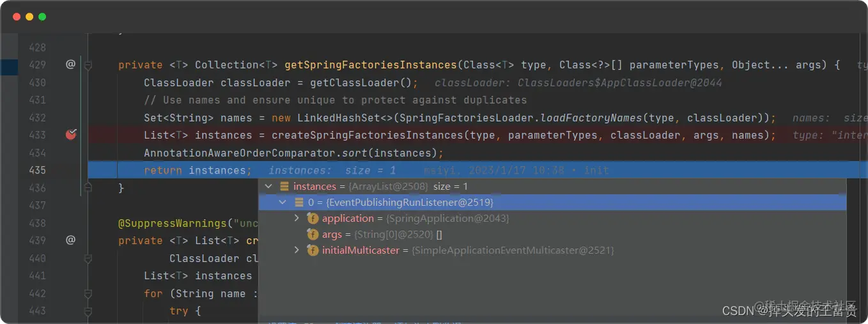Click the field icon beside initialMulticaster
Screen dimensions: 868x324
[x=313, y=251]
